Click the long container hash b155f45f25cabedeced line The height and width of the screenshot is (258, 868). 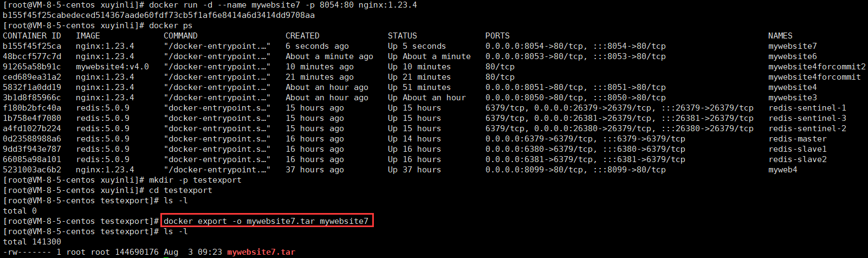coord(159,15)
